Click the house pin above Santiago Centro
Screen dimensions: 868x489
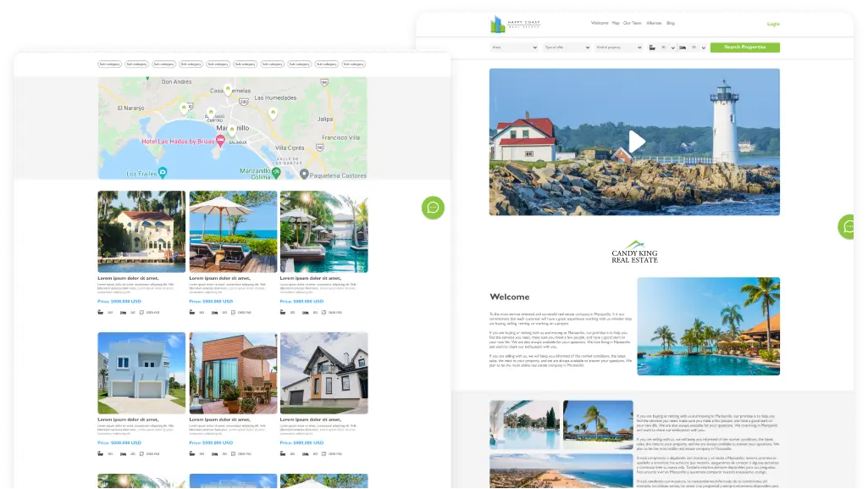coord(210,113)
